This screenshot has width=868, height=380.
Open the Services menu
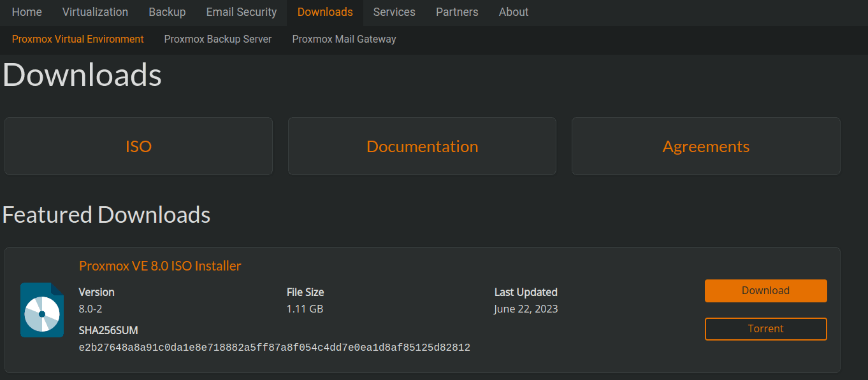394,12
